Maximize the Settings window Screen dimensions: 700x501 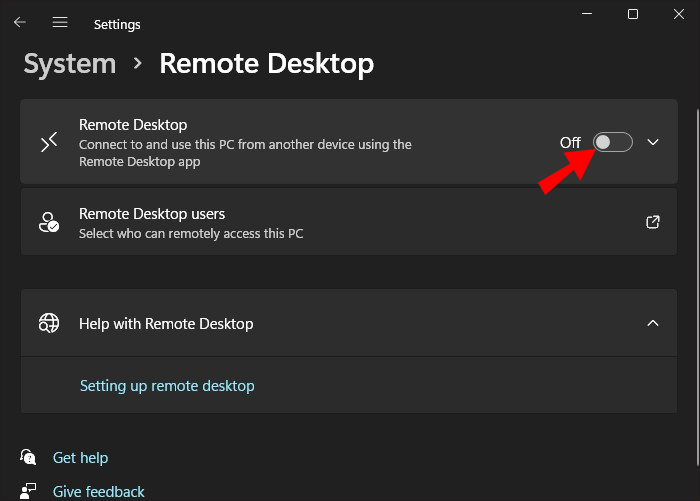point(633,14)
